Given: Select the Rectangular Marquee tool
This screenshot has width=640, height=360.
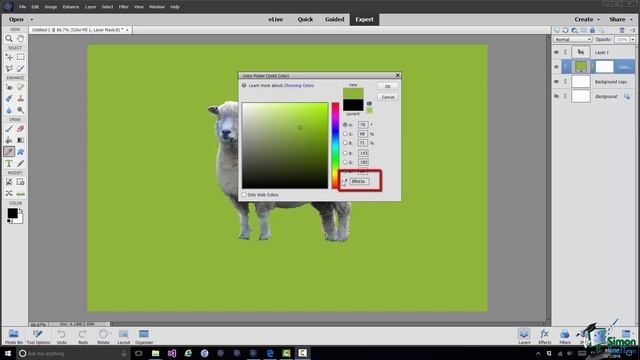Looking at the screenshot, I should [20, 57].
